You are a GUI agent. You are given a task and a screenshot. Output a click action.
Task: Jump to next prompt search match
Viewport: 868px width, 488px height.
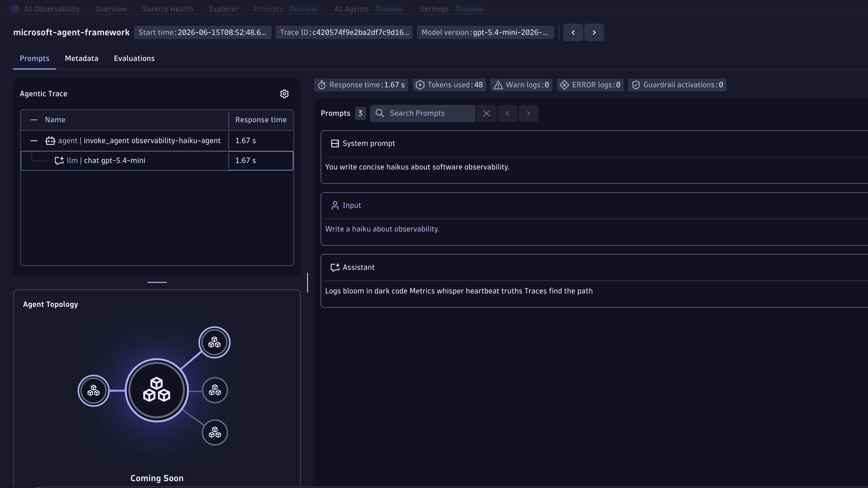click(528, 113)
